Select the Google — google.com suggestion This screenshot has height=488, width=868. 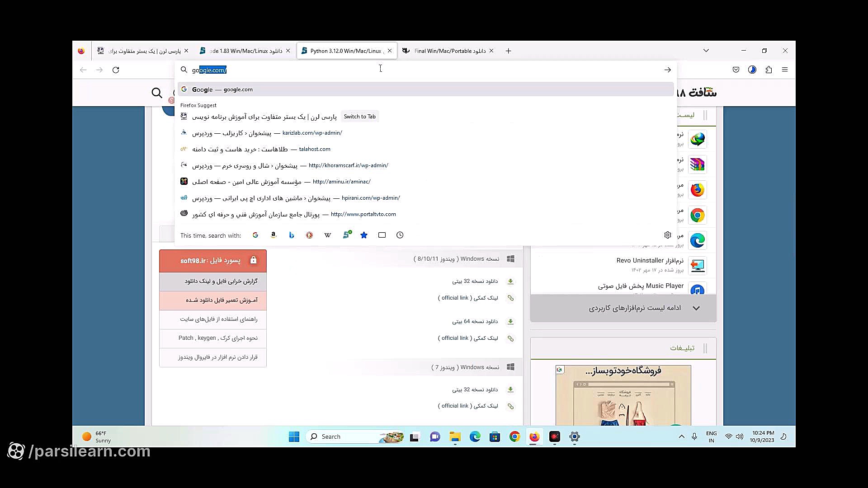coord(425,89)
